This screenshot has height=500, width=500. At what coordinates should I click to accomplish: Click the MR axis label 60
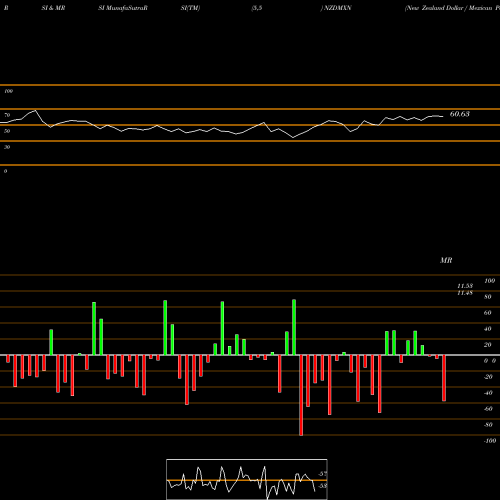point(488,313)
